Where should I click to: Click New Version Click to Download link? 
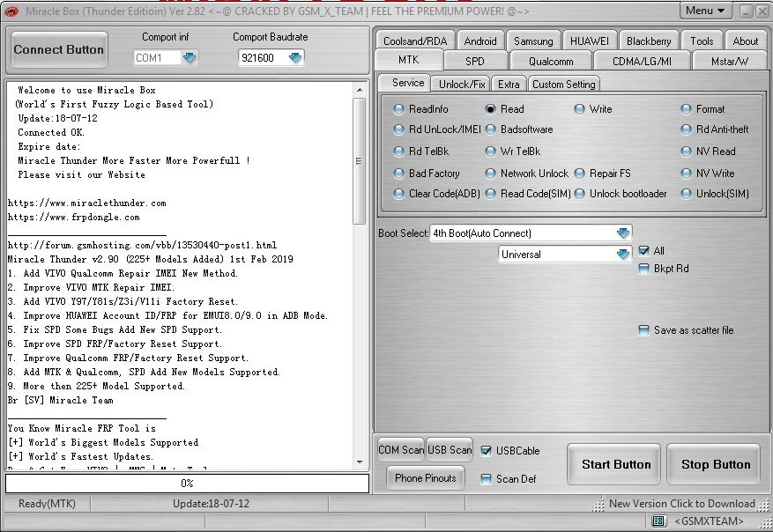(x=682, y=504)
